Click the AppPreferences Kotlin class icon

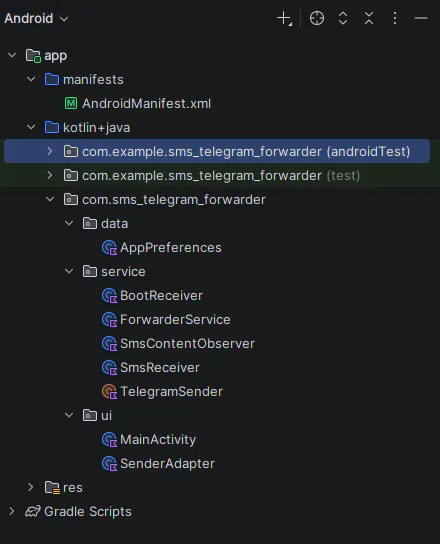coord(109,248)
